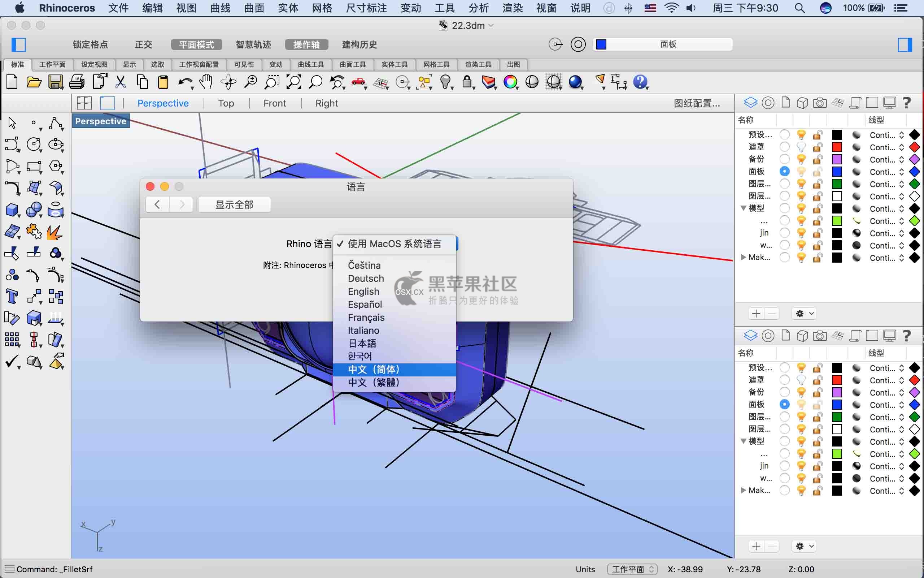The height and width of the screenshot is (578, 924).
Task: Toggle the 遮罩 layer visibility bulb in upper panel
Action: (x=801, y=147)
